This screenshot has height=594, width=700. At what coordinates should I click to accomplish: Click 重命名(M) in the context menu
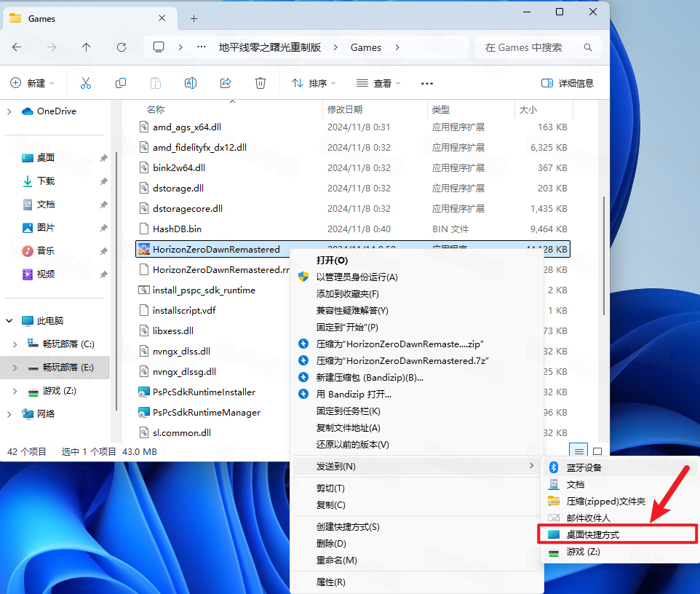click(417, 560)
